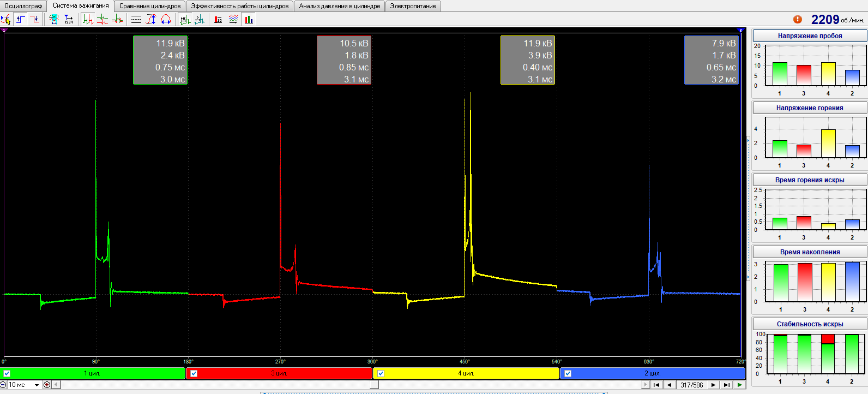
Task: Select the 2 цил. blue bar label
Action: click(653, 373)
